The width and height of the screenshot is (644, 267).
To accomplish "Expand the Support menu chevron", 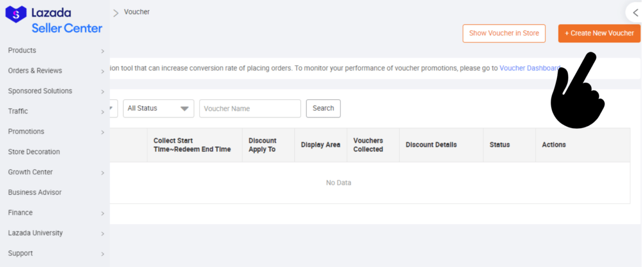I will pyautogui.click(x=102, y=255).
